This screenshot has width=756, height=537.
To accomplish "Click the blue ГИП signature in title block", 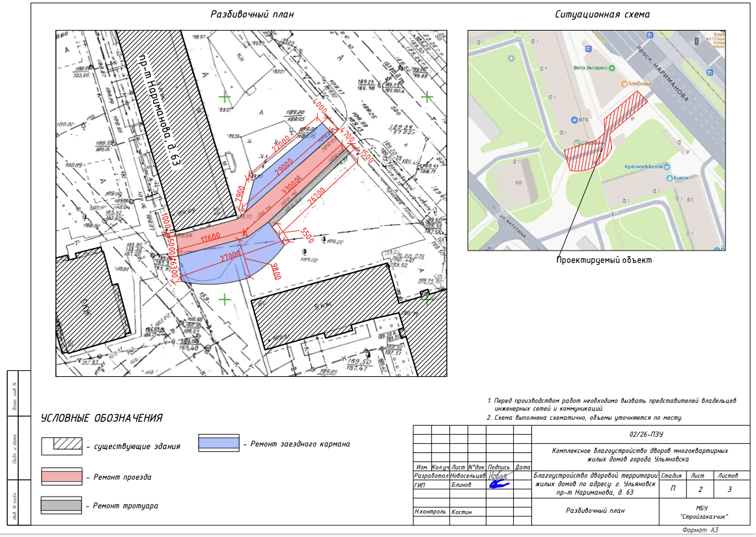I will pos(499,484).
